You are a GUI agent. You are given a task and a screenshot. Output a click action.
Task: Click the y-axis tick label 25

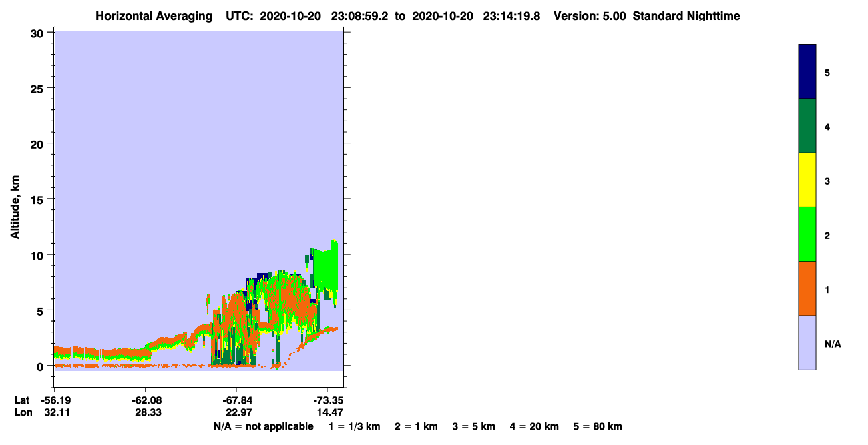tap(38, 88)
